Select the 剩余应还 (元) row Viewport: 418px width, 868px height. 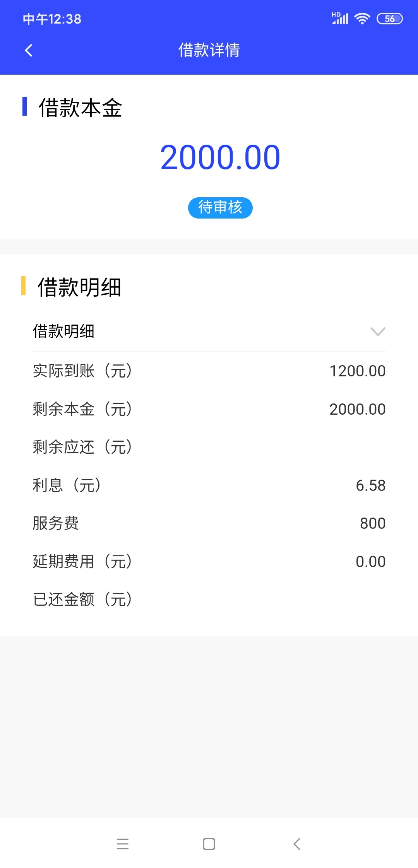[x=209, y=447]
